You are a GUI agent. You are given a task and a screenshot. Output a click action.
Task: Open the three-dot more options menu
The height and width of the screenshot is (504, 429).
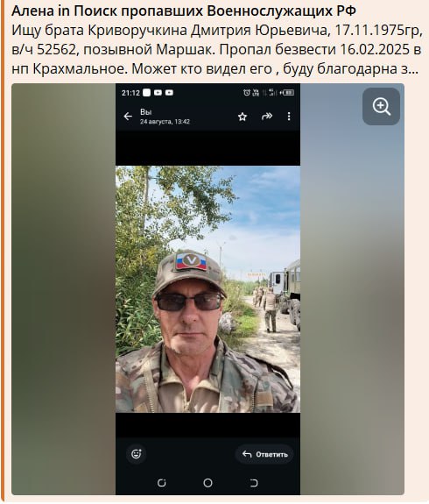coord(289,117)
